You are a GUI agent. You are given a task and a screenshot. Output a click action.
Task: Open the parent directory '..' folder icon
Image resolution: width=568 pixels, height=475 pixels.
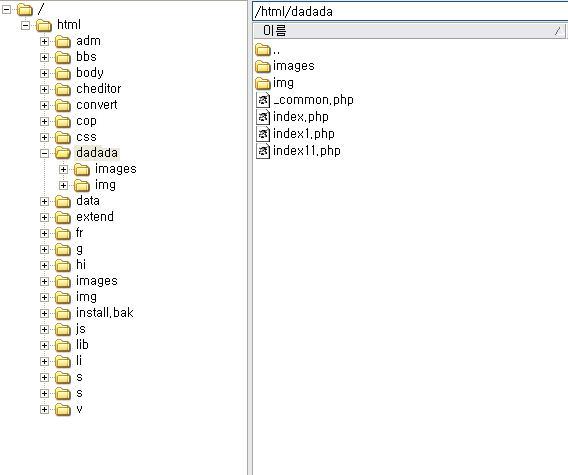pos(263,50)
